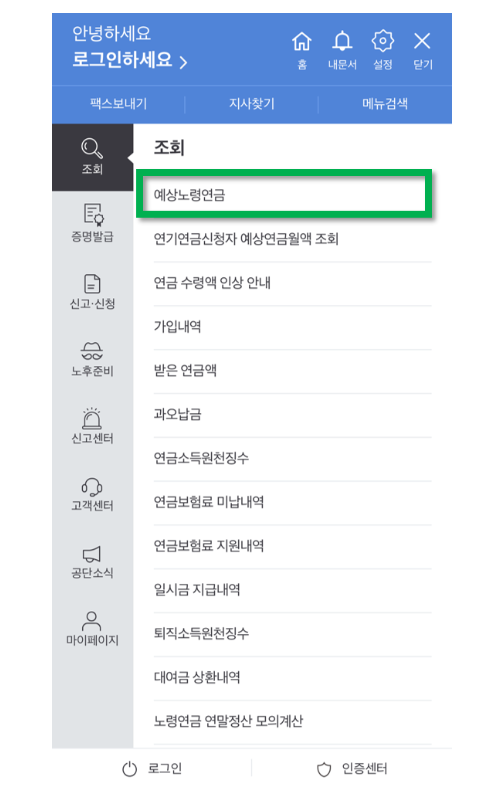Open the 가입내역 menu entry
The image size is (482, 808).
pyautogui.click(x=292, y=326)
